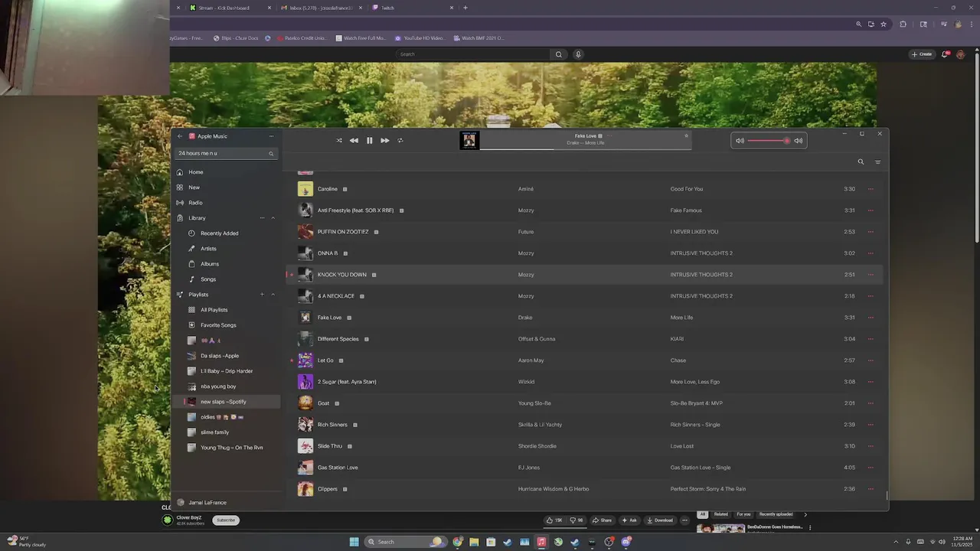Screen dimensions: 980x551
Task: Open New in the sidebar
Action: click(x=226, y=187)
